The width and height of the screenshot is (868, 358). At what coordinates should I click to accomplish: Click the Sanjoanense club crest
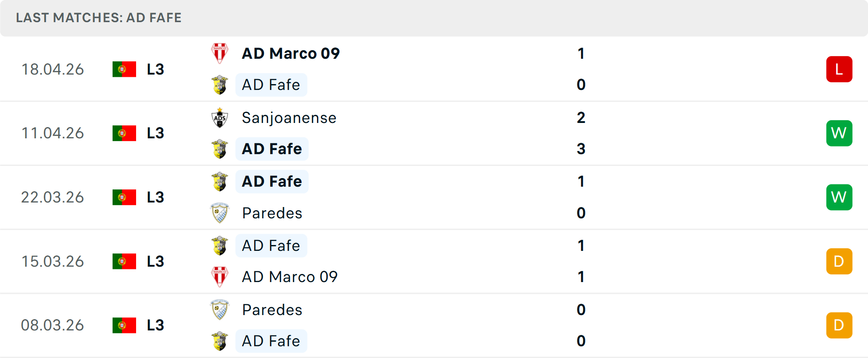coord(220,118)
